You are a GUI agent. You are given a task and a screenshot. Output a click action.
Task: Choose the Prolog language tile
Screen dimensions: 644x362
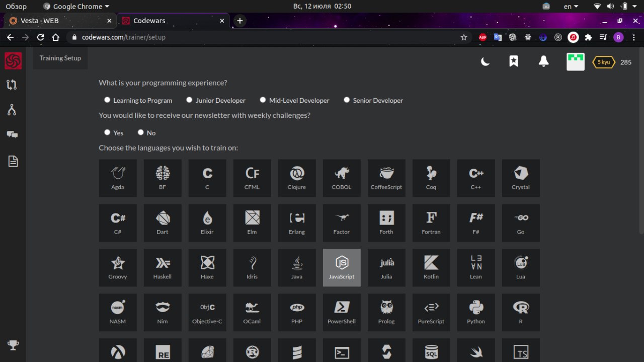coord(386,313)
